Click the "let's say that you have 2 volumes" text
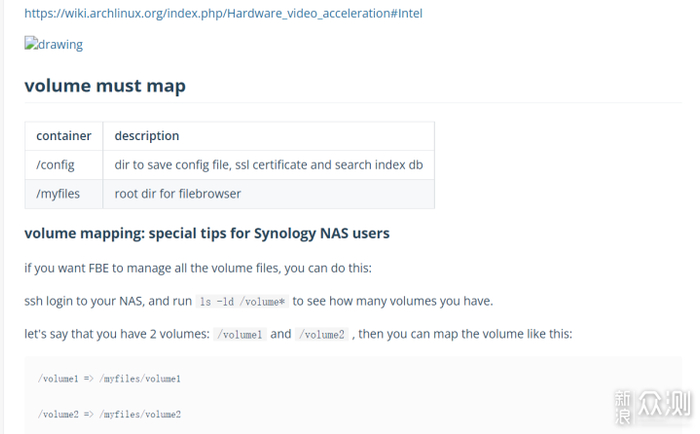The height and width of the screenshot is (434, 700). (x=115, y=334)
